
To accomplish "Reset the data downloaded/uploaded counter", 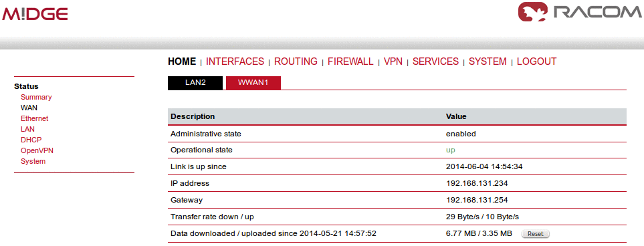I will point(535,234).
